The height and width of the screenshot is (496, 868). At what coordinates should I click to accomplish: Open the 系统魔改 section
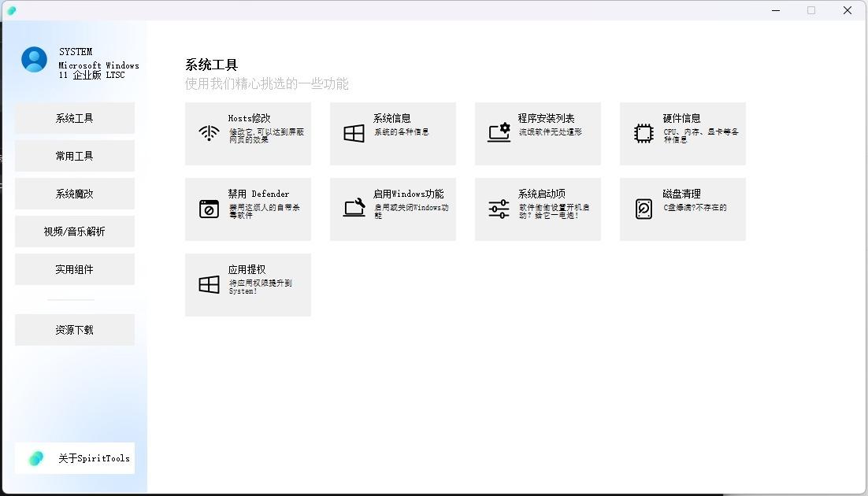[75, 194]
